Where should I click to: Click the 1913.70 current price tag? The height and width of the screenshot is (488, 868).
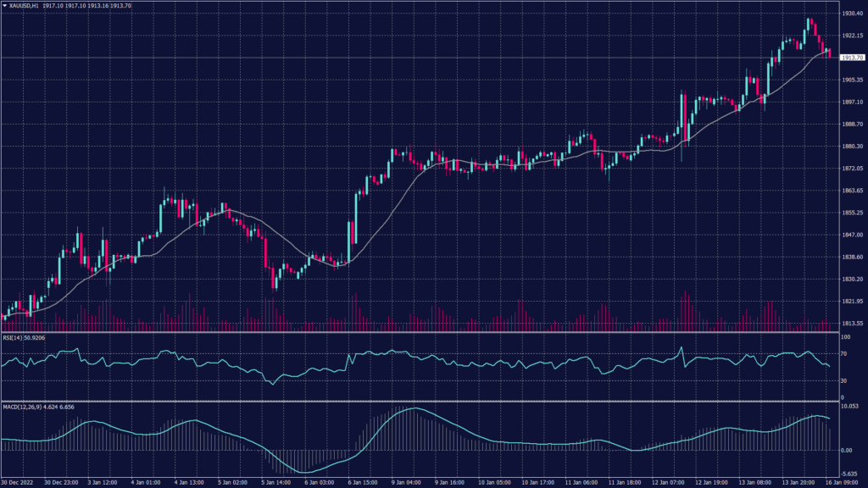[x=848, y=58]
